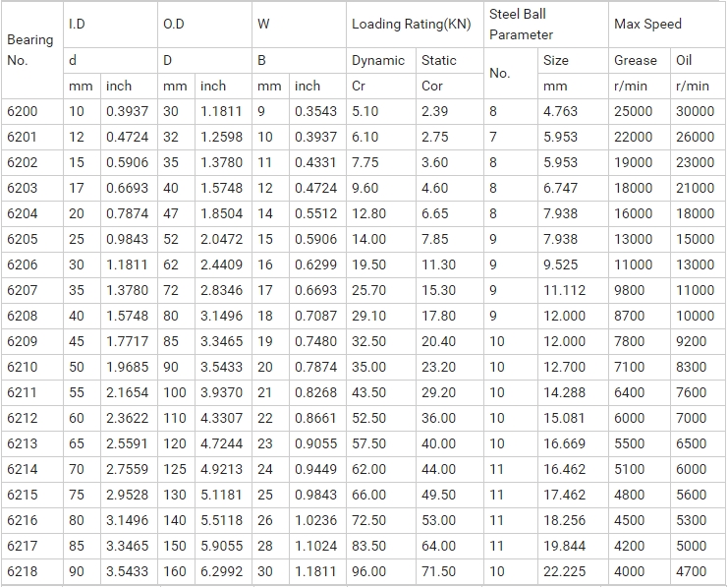Click the 6218 row label
This screenshot has width=728, height=587.
32,571
